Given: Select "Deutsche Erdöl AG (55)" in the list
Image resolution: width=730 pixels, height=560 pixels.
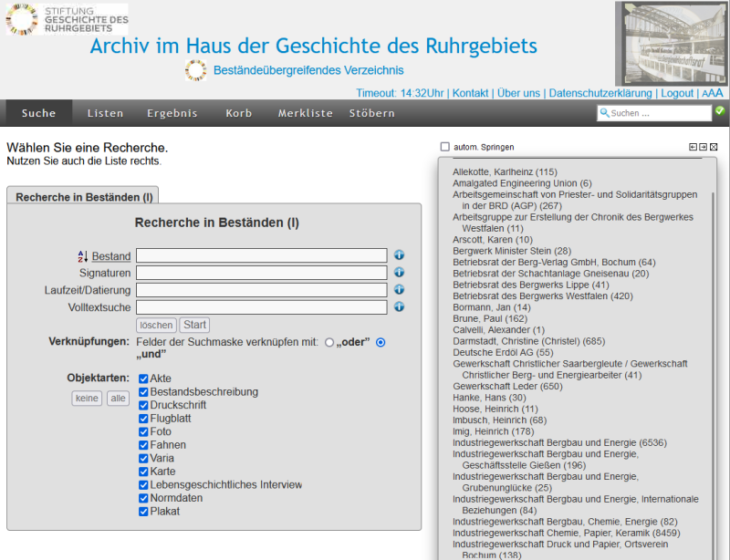Looking at the screenshot, I should 503,352.
